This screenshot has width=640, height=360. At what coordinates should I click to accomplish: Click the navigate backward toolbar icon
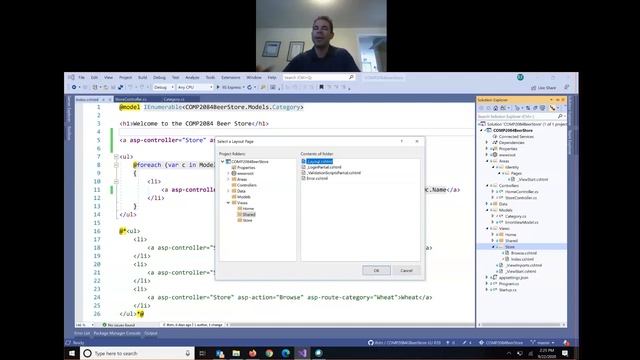(74, 87)
